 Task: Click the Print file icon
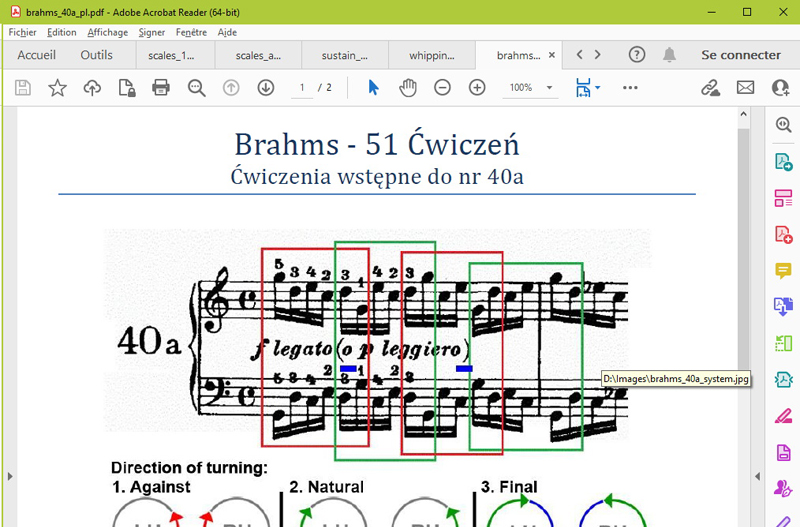(160, 88)
